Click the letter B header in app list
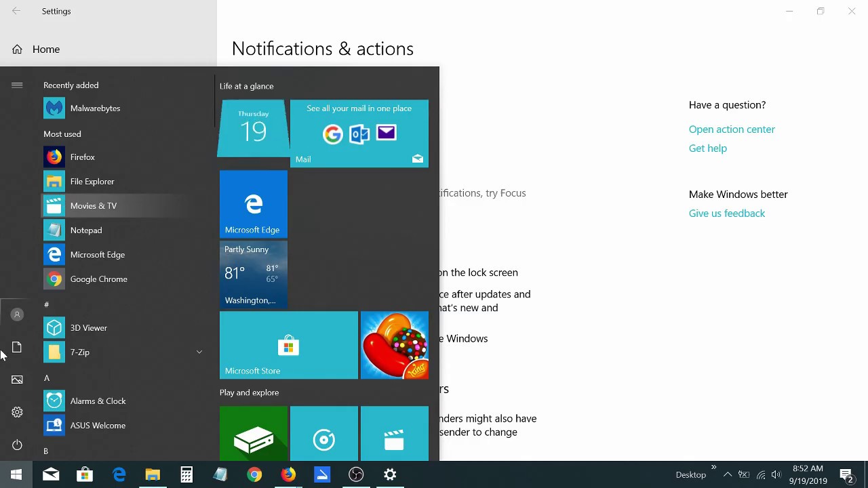Viewport: 868px width, 488px height. [x=46, y=451]
